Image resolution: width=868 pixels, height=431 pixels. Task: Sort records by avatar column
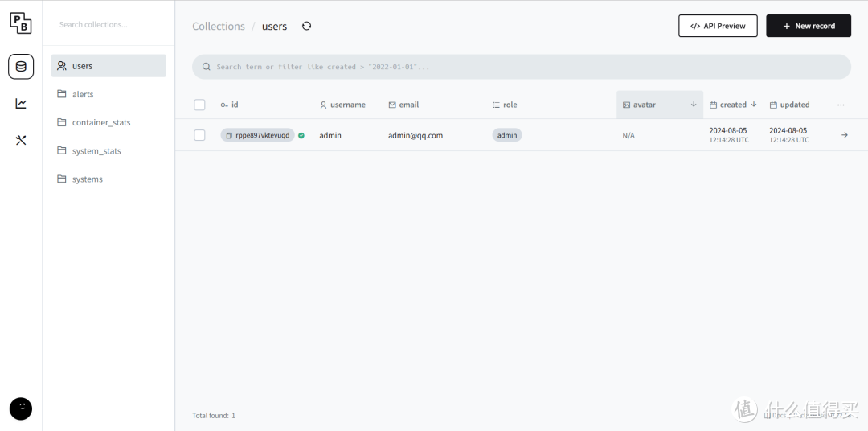pos(659,105)
